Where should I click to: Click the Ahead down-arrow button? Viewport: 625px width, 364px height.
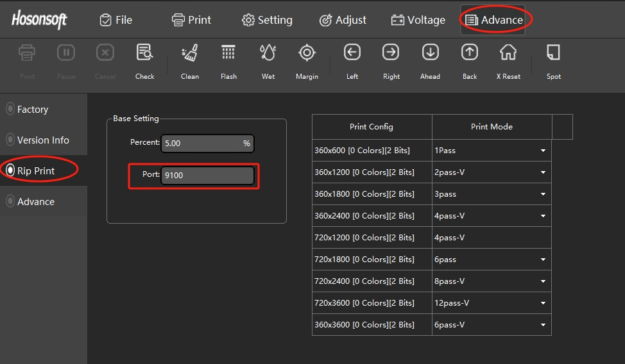(430, 53)
